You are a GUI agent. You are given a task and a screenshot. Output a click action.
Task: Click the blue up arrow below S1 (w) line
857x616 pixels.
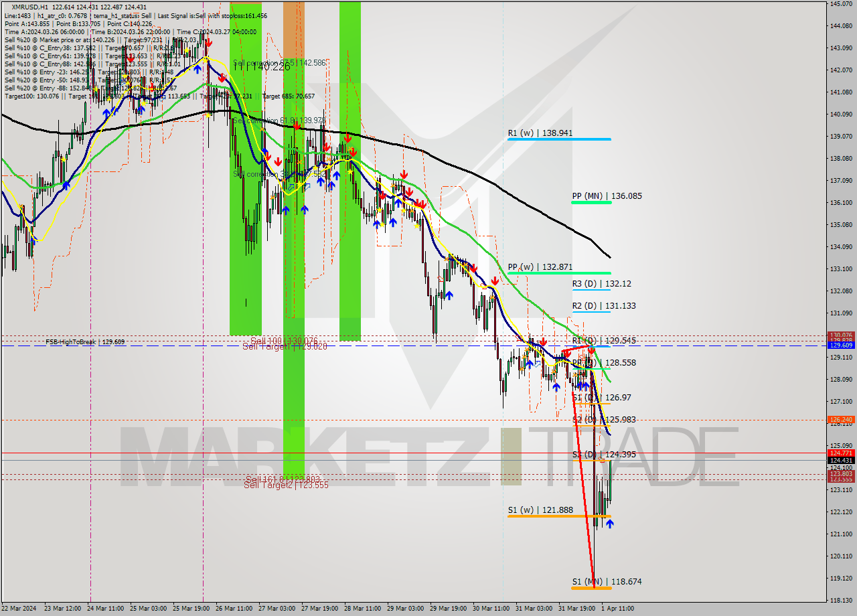point(609,524)
